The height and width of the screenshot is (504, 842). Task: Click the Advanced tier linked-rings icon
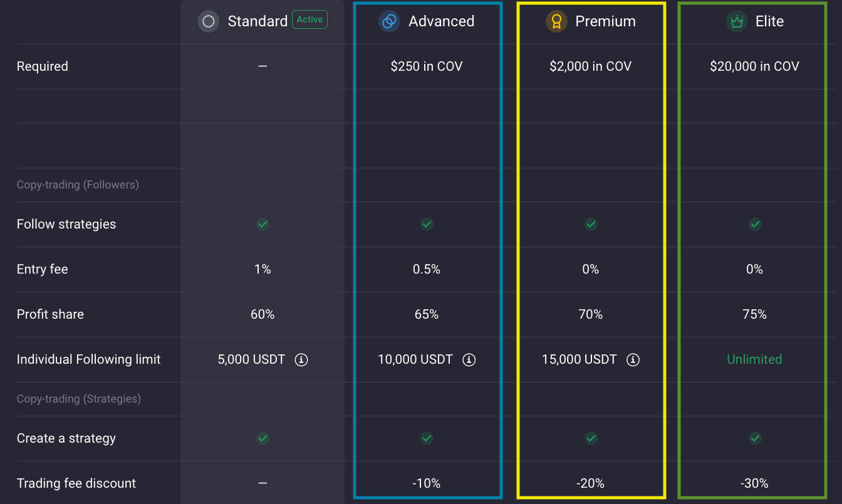(x=389, y=22)
